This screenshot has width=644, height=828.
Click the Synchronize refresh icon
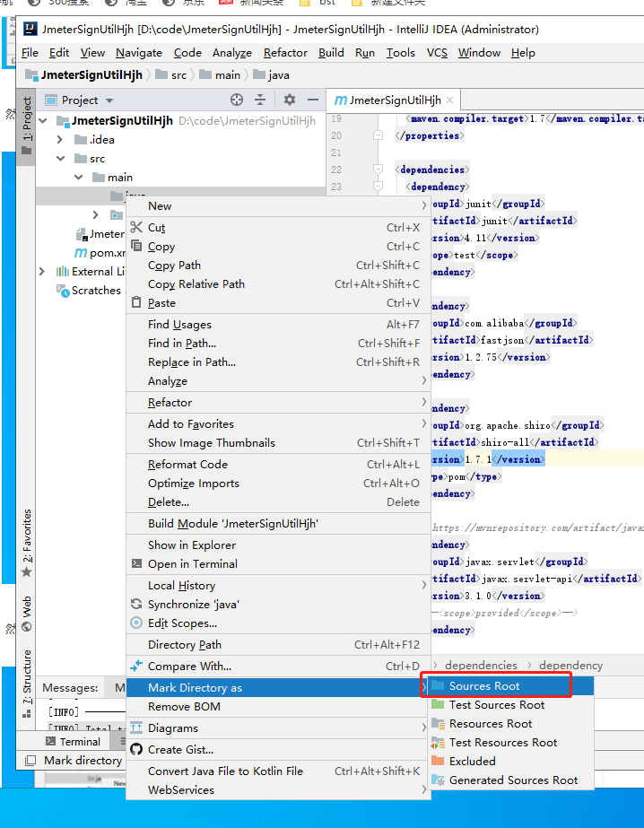(x=136, y=604)
